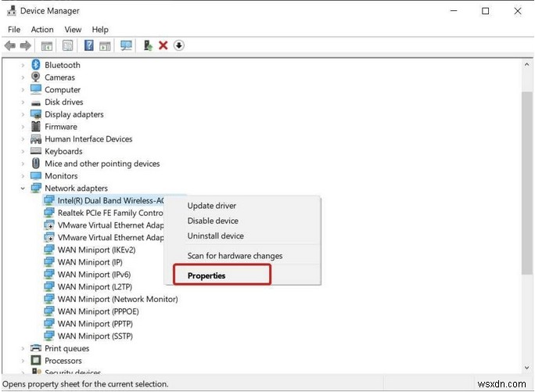This screenshot has height=392, width=535.
Task: Expand the Disk drives node
Action: pyautogui.click(x=23, y=102)
